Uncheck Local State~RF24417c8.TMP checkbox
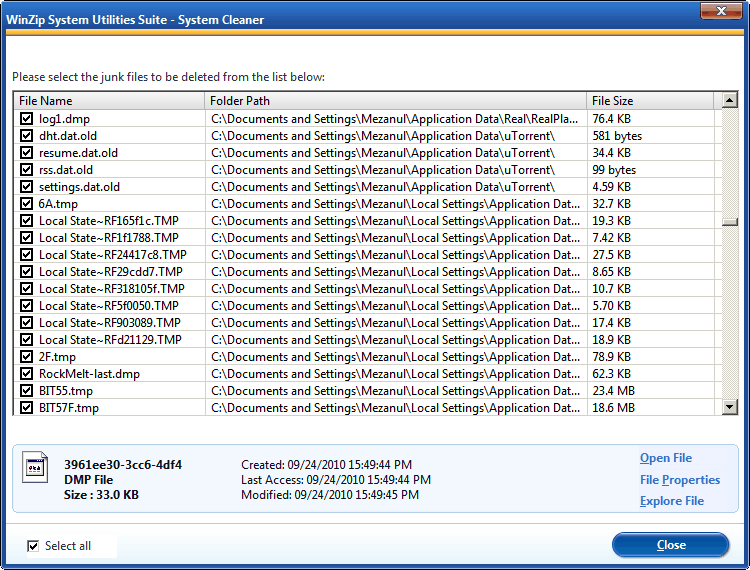This screenshot has width=750, height=570. (x=26, y=254)
